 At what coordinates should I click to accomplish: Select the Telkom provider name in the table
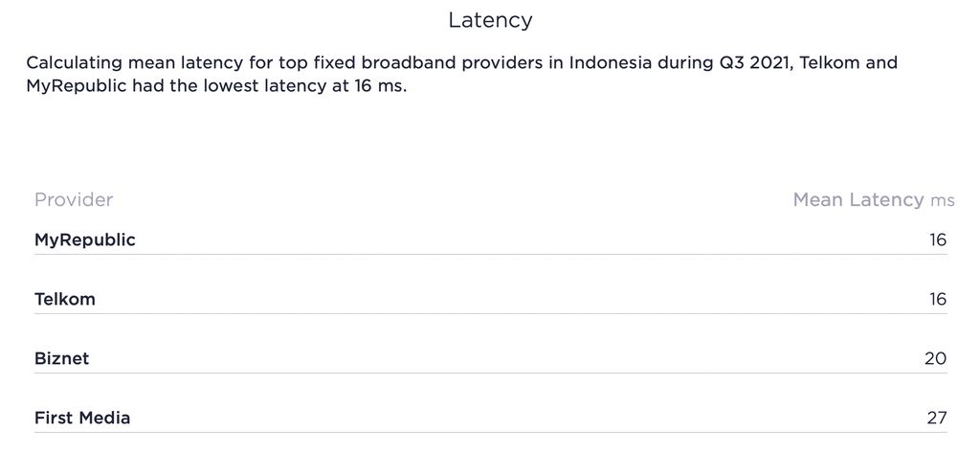65,300
